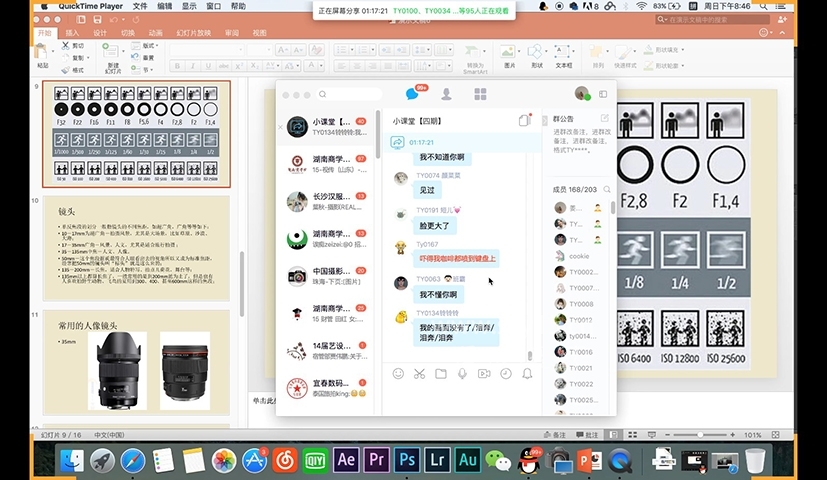Click the microphone voice icon in chat toolbar

[x=462, y=374]
